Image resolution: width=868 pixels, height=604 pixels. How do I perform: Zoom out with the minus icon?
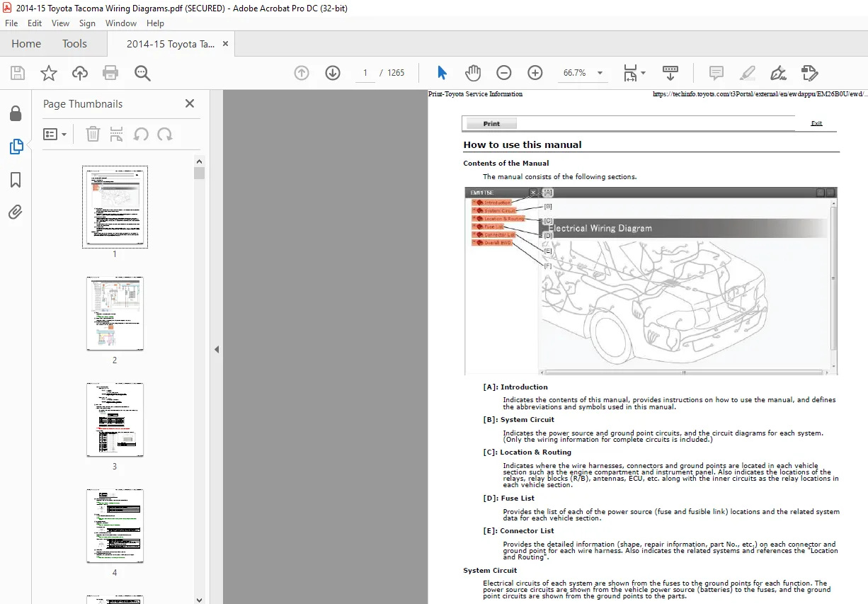503,73
